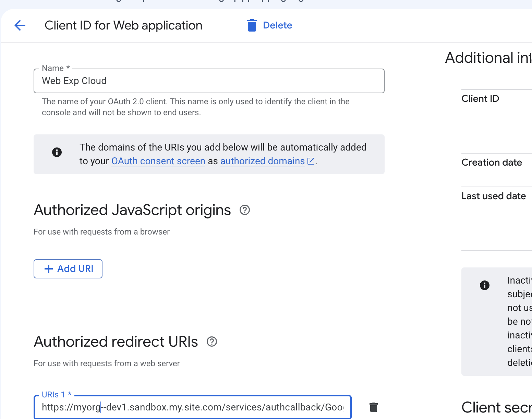
Task: Click the Creation date label
Action: pyautogui.click(x=492, y=163)
